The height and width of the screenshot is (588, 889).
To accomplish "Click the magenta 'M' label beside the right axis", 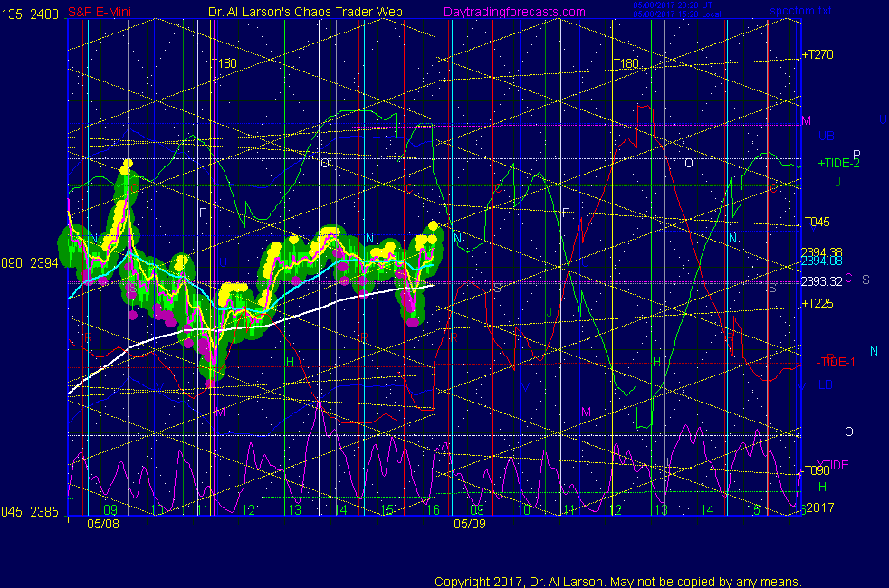I will 807,120.
